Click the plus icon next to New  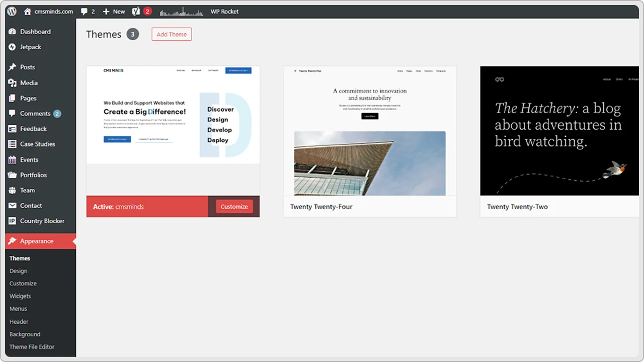pos(106,11)
